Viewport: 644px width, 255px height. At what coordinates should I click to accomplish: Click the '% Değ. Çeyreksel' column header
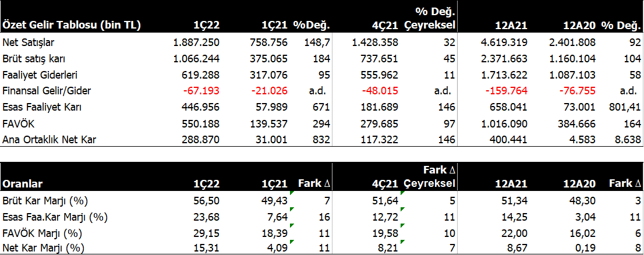click(430, 18)
